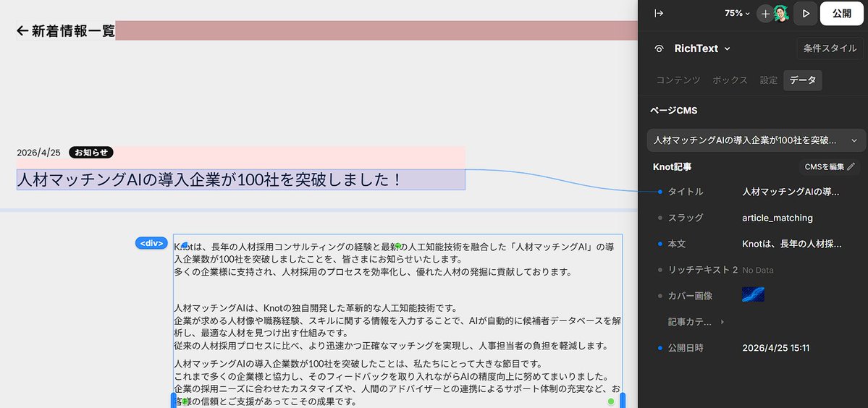Open the 条件スタイル button
Screen dimensions: 868x408
[x=830, y=48]
